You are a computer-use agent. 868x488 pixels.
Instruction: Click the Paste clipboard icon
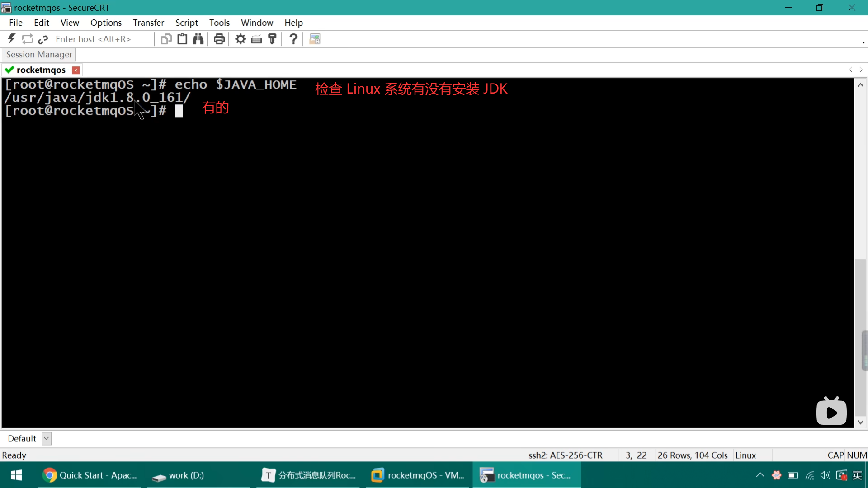182,39
